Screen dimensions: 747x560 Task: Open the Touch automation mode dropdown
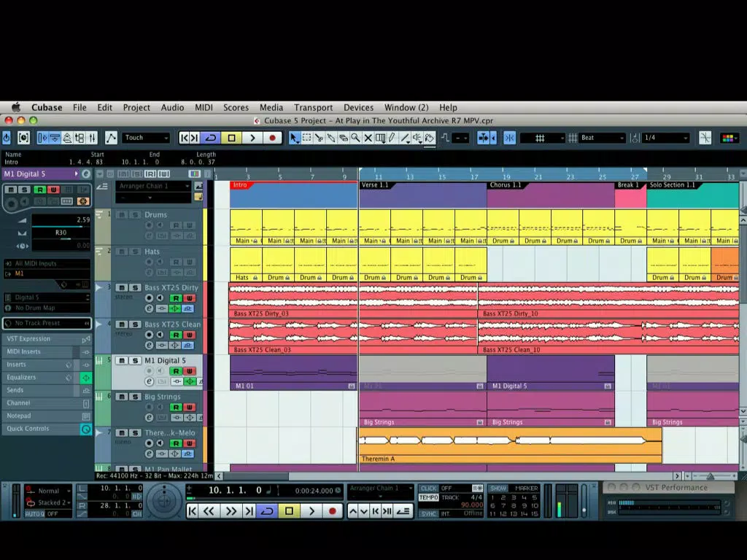point(146,138)
